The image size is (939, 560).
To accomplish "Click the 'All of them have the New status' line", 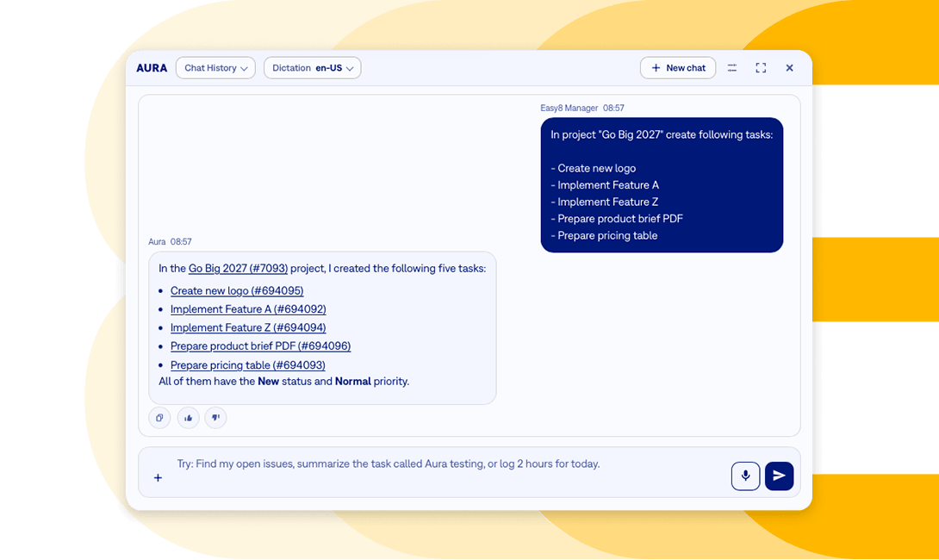I will pos(284,382).
